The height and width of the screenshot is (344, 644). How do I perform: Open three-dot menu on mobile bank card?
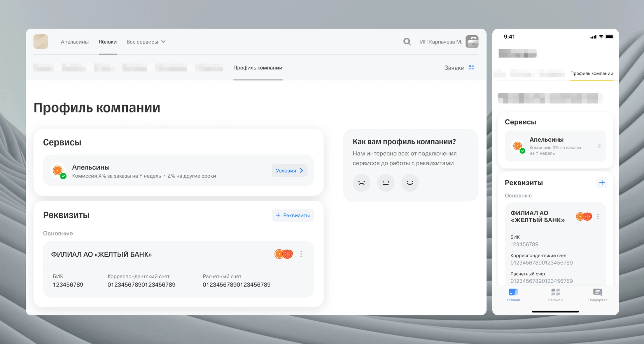(598, 216)
